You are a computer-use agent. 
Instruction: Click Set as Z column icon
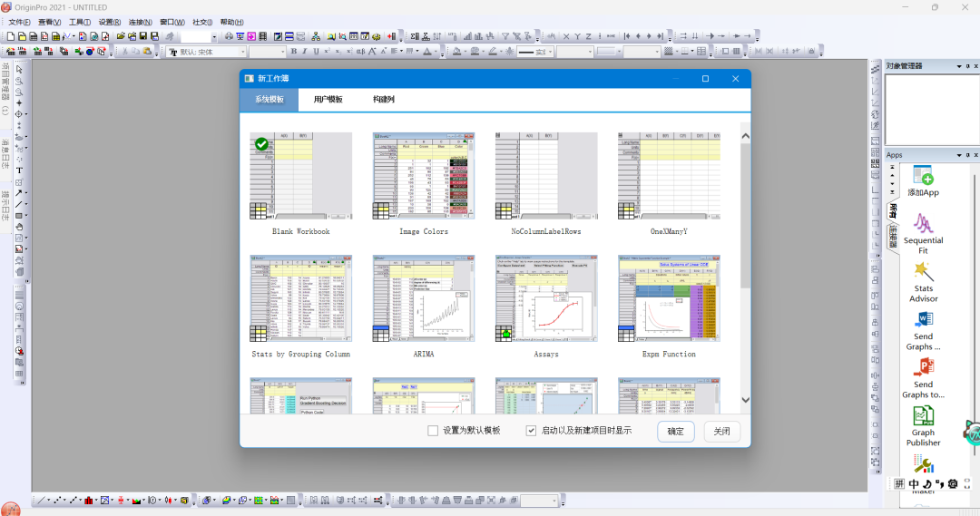pos(588,36)
